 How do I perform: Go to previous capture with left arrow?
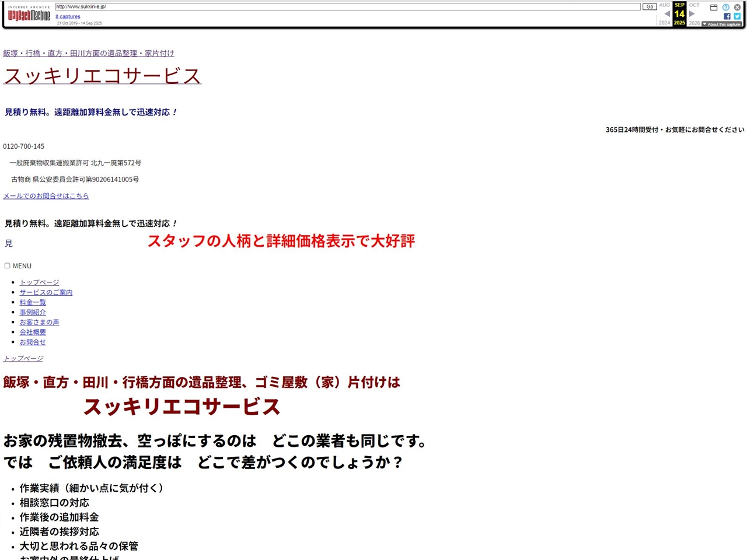(667, 14)
